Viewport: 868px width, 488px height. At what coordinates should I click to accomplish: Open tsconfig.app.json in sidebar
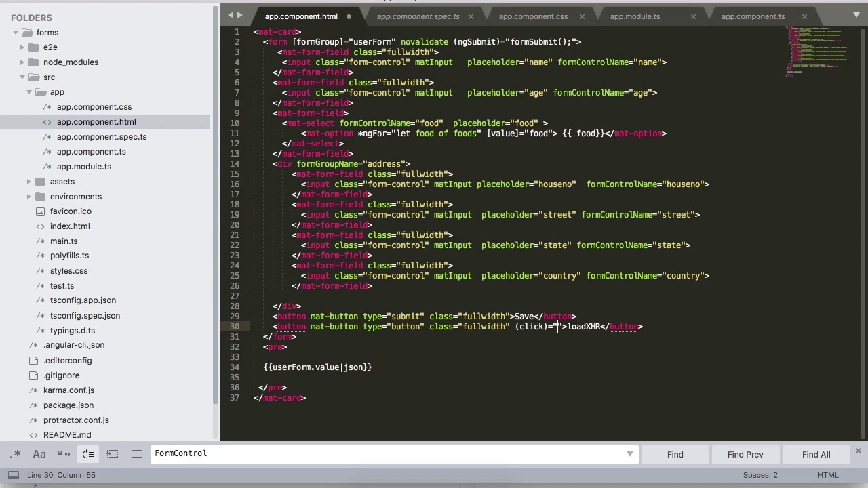(83, 300)
